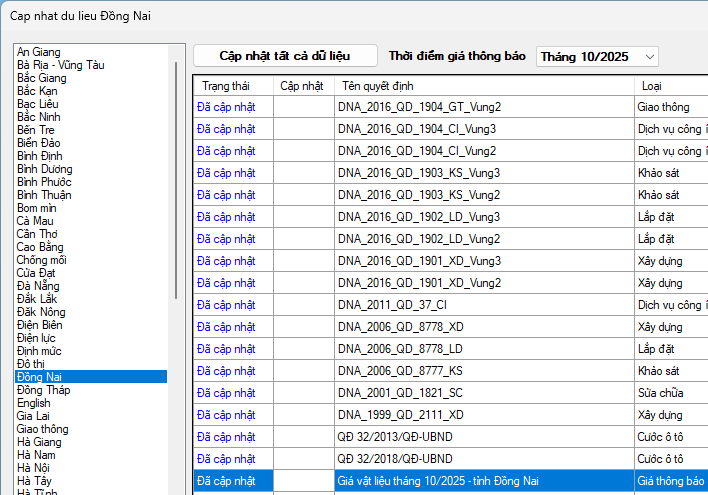Choose 'Bà Rịa - Vũng Tàu' from the list

coord(60,65)
